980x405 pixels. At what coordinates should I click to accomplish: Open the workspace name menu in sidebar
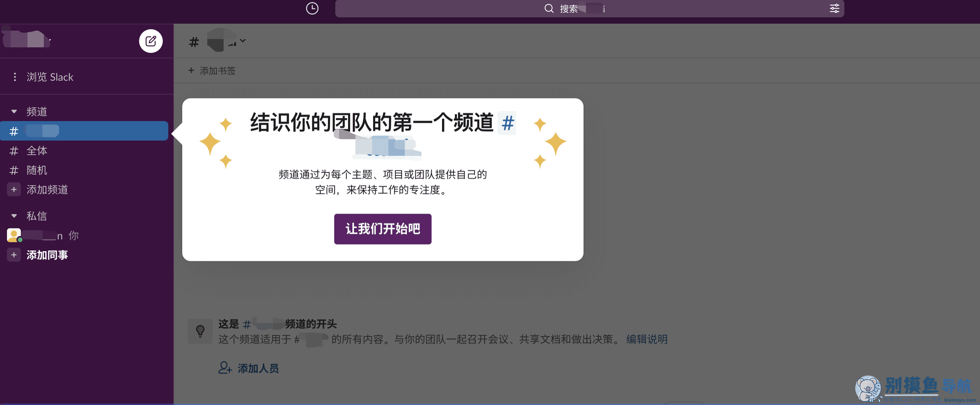click(x=27, y=39)
